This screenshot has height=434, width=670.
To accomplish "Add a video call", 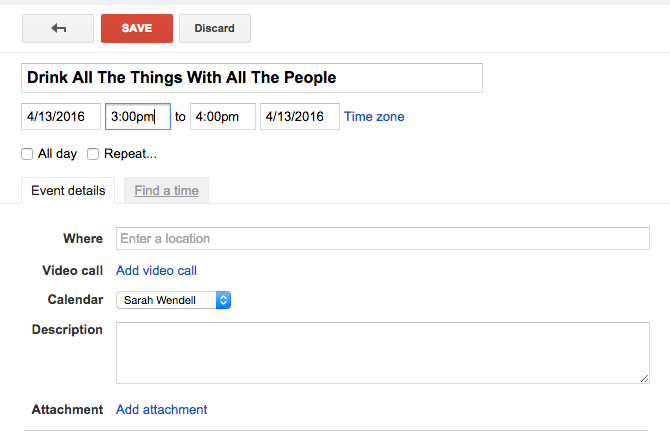I will click(x=156, y=270).
